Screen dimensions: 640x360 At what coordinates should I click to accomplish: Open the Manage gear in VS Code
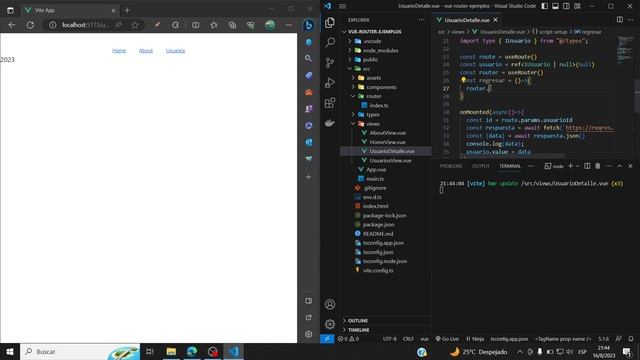click(330, 324)
